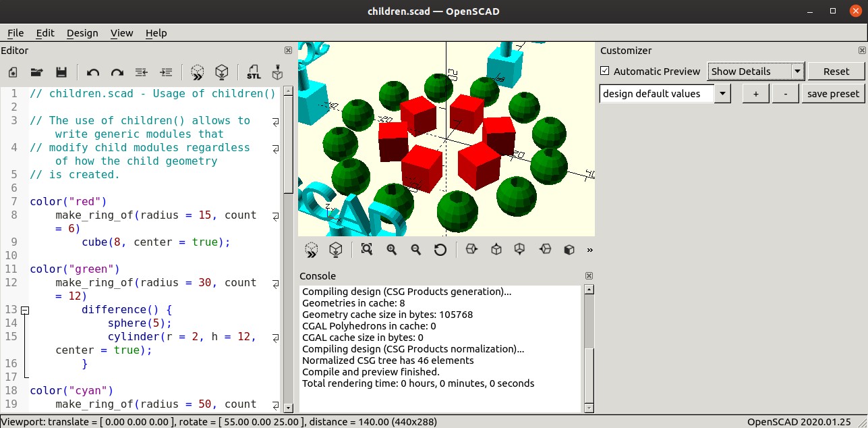Viewport: 868px width, 428px height.
Task: Open the Design menu
Action: click(x=82, y=33)
